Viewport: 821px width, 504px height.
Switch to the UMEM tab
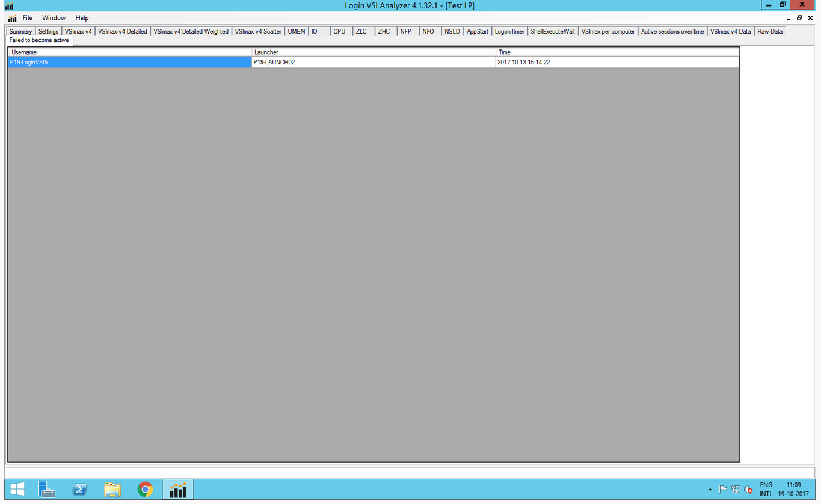pos(297,31)
